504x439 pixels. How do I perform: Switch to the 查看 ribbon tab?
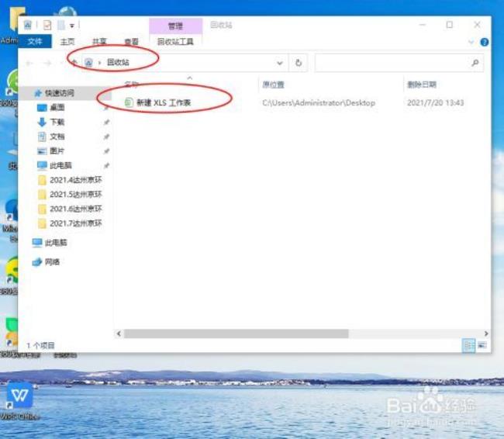point(132,41)
